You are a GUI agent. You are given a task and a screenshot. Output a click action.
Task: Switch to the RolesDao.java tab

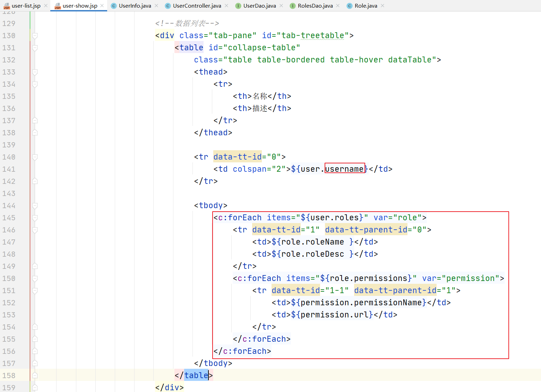coord(315,6)
